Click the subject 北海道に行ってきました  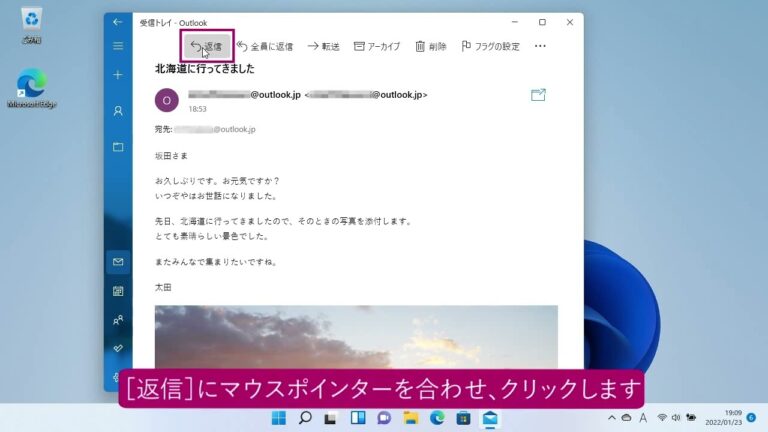(x=205, y=69)
